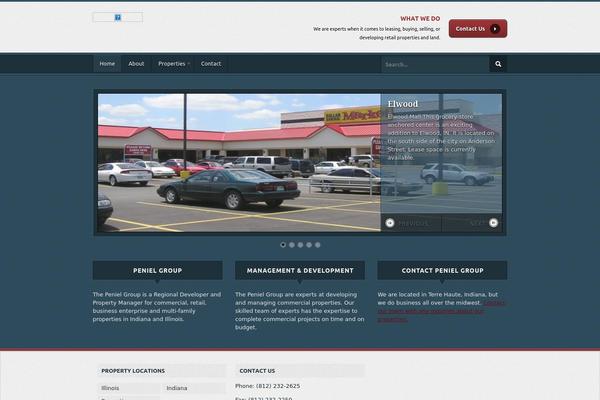Click the arrow icon on the Contact Us button

pos(495,29)
